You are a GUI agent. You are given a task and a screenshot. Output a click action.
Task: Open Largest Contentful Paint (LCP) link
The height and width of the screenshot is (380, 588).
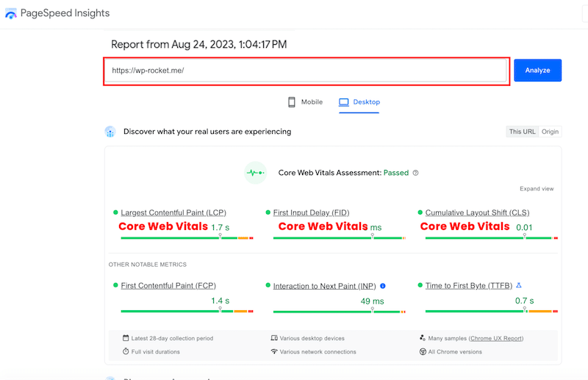[173, 212]
